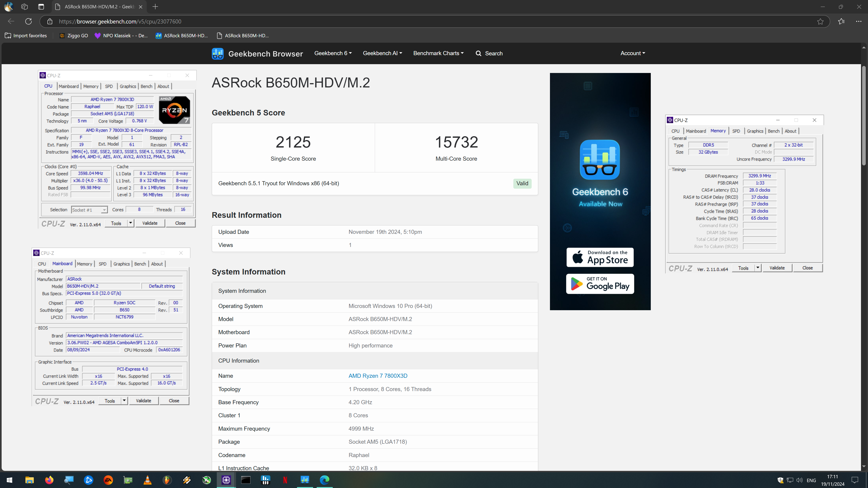Click the Geekbench Browser logo icon
The height and width of the screenshot is (488, 868).
click(218, 54)
